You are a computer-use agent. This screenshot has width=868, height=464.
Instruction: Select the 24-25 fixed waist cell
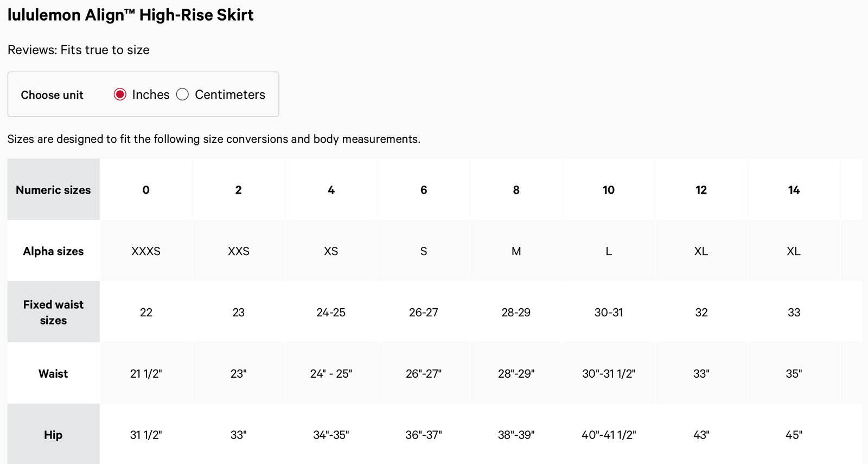coord(331,313)
